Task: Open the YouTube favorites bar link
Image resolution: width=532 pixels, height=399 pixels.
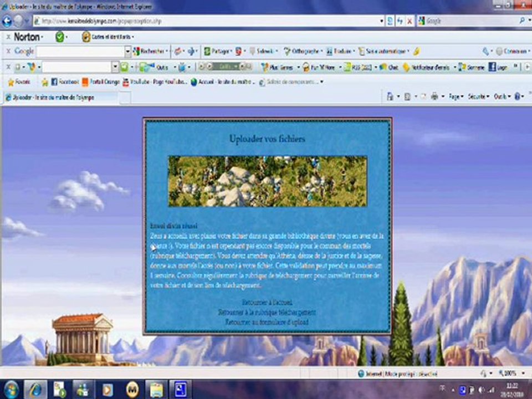Action: coord(155,82)
